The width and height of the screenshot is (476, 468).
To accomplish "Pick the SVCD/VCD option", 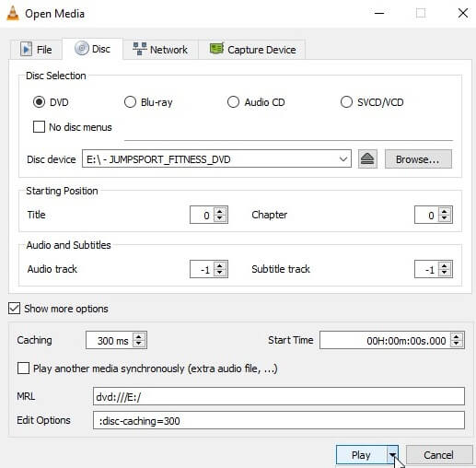I will click(x=346, y=102).
